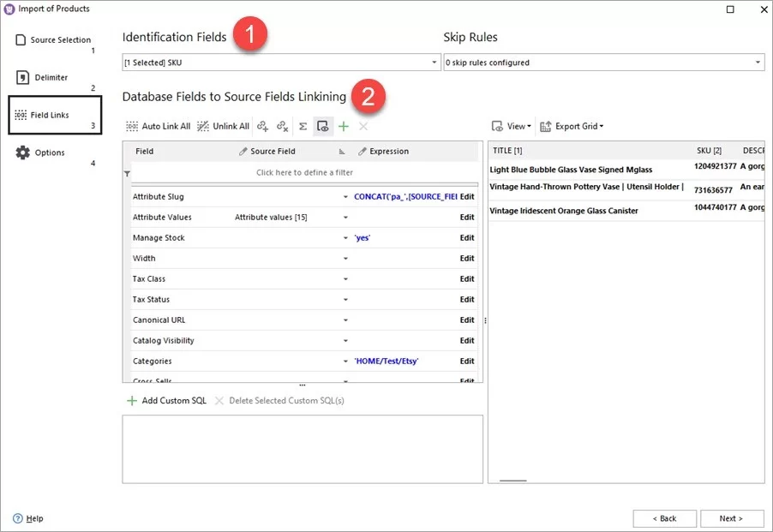Screen dimensions: 773x532
Task: Open the Identification Fields SKU dropdown
Action: pyautogui.click(x=433, y=61)
